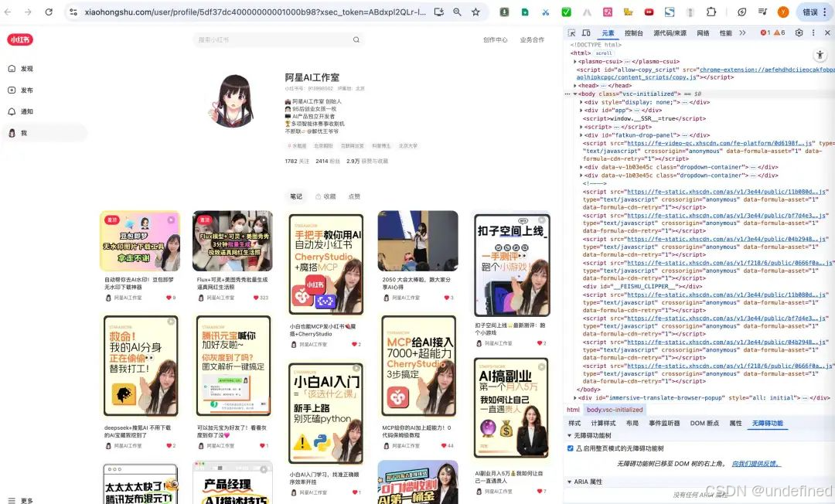Screen dimensions: 835x504
Task: Open 业务合作 link in the header
Action: click(532, 39)
